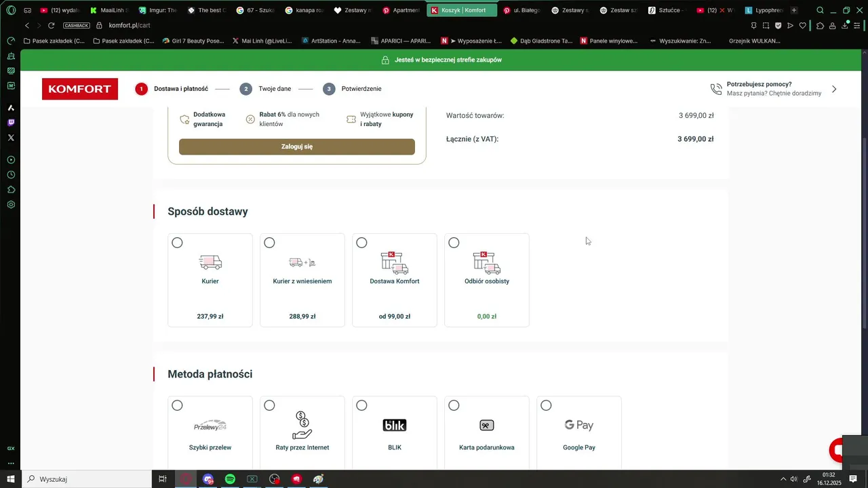Select Szybki przelew payment method

pyautogui.click(x=210, y=432)
